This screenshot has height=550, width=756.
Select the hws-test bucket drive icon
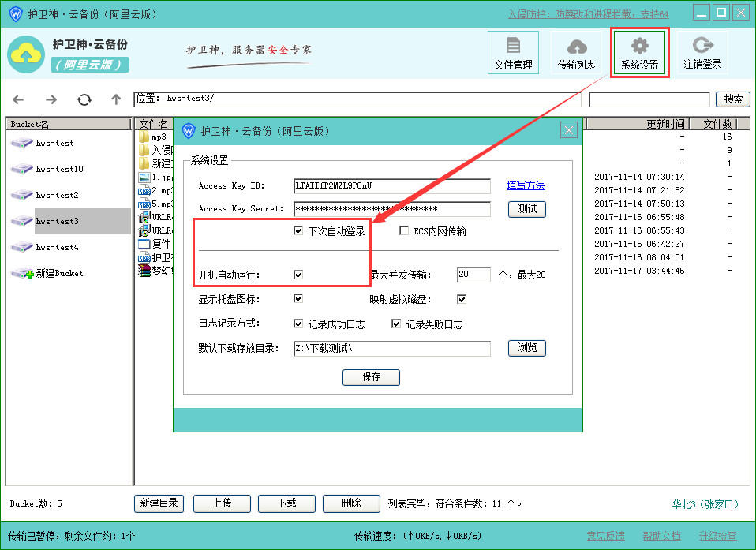coord(21,143)
